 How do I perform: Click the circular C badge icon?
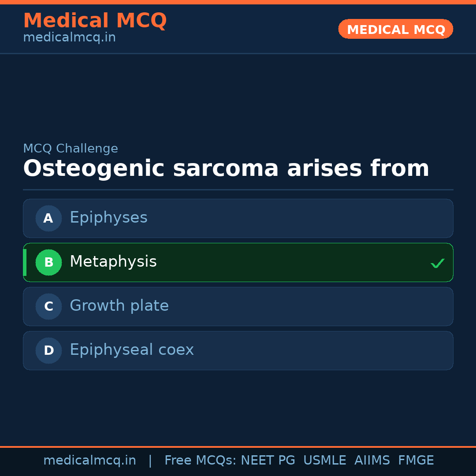(x=48, y=306)
